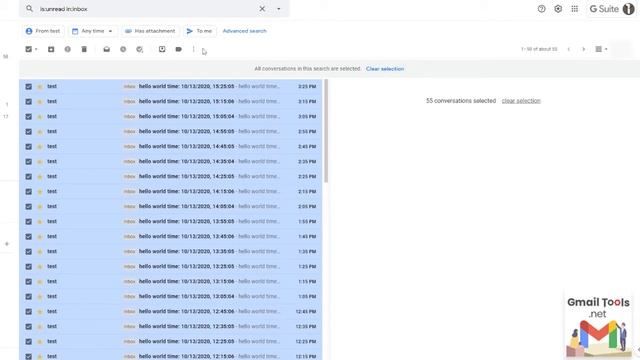Star the 1:35 PM email
The height and width of the screenshot is (360, 640).
tap(40, 251)
